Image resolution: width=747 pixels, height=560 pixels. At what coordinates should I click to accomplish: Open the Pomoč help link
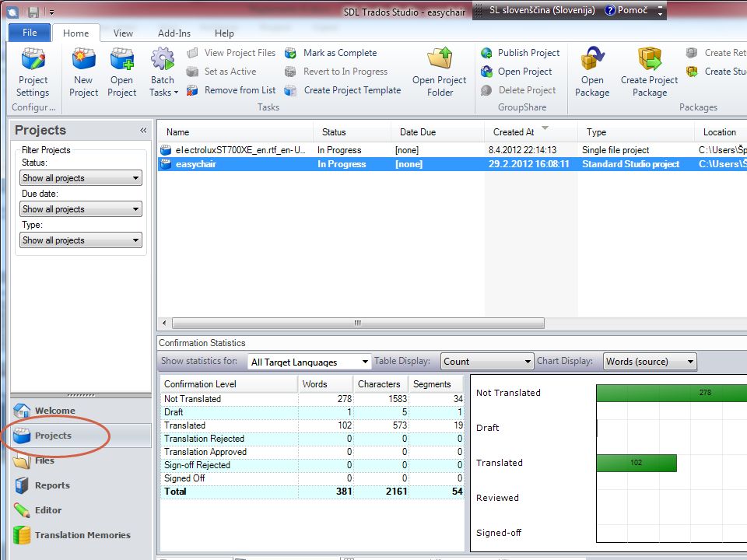click(x=626, y=10)
